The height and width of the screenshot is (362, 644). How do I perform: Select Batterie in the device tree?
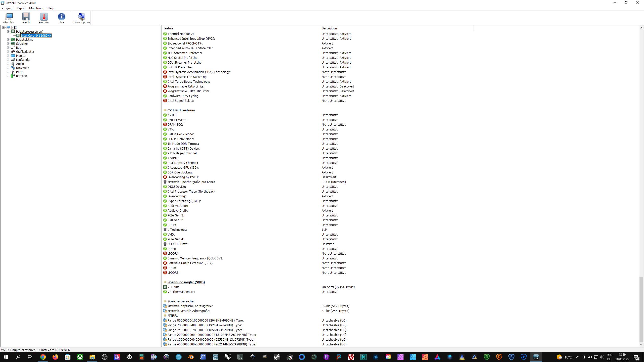pyautogui.click(x=21, y=76)
